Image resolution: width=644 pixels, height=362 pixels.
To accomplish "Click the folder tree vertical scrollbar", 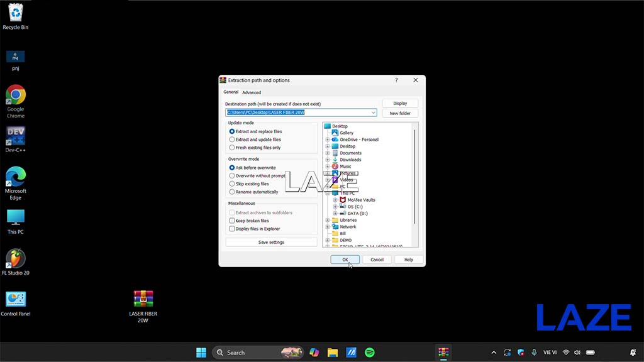I will pos(415,177).
